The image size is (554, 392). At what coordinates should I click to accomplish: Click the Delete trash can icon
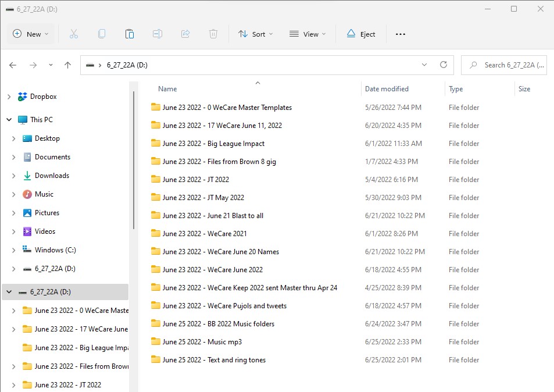point(213,34)
